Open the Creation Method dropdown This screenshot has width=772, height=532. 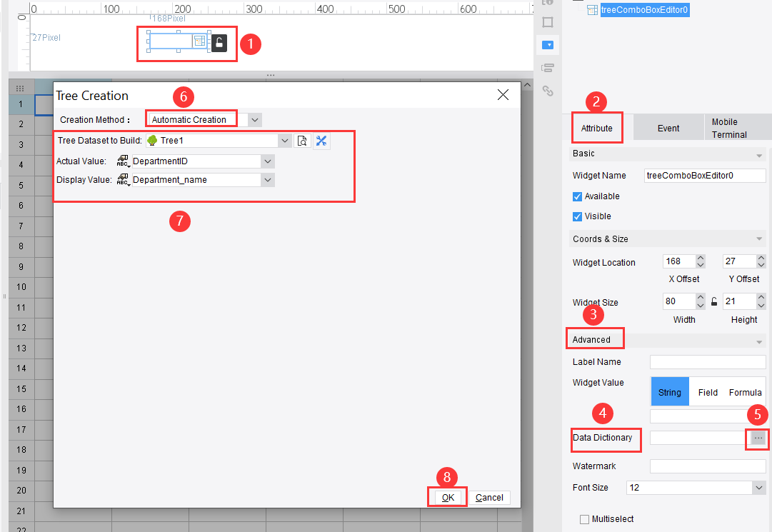coord(254,120)
